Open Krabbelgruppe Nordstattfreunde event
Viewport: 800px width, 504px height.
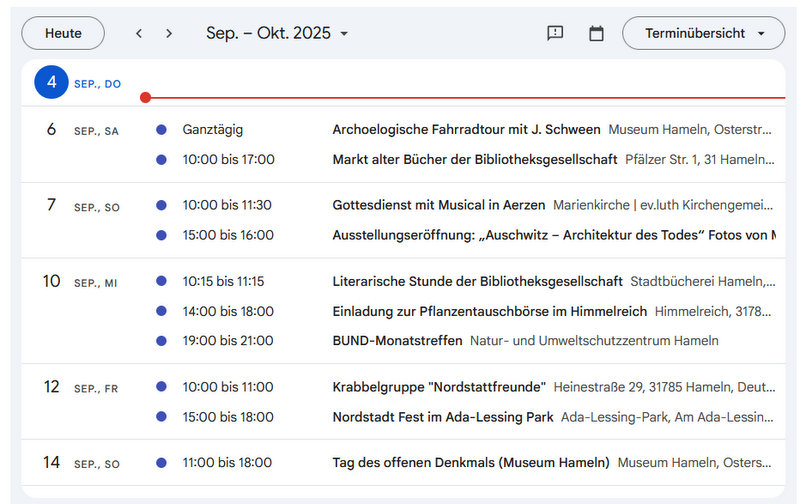pyautogui.click(x=439, y=387)
